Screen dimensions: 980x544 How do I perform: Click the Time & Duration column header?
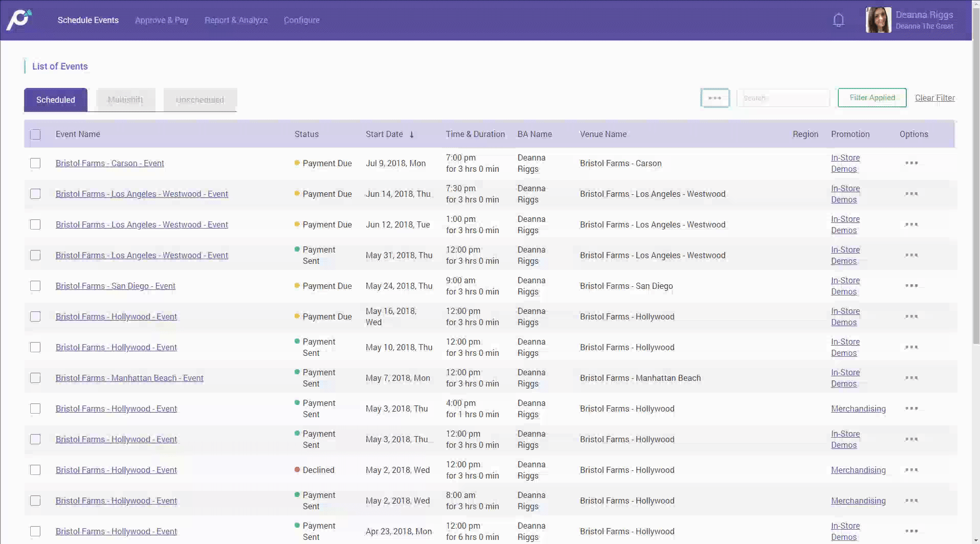(475, 134)
